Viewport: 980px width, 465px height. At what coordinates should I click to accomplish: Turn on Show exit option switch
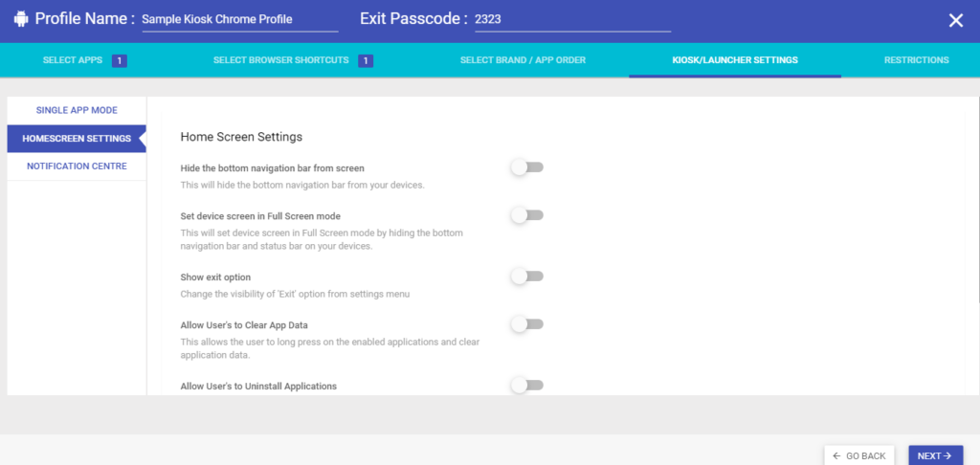click(527, 276)
